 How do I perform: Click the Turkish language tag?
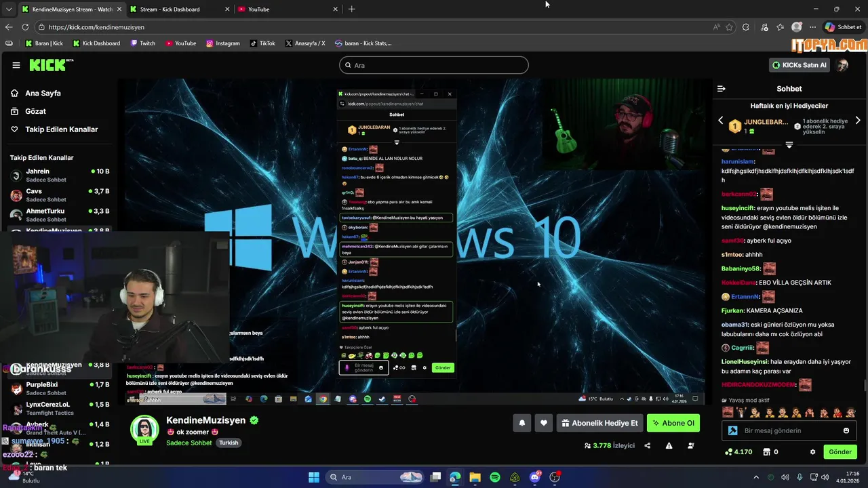229,443
